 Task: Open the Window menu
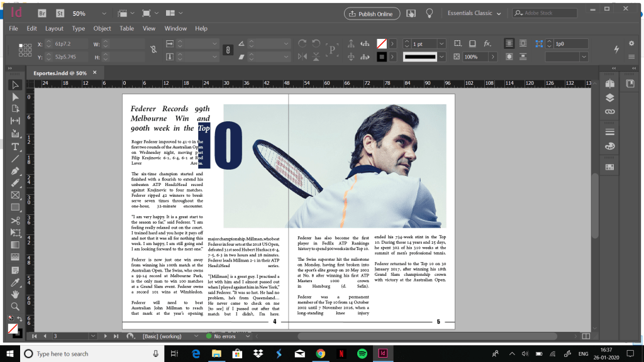pyautogui.click(x=175, y=28)
